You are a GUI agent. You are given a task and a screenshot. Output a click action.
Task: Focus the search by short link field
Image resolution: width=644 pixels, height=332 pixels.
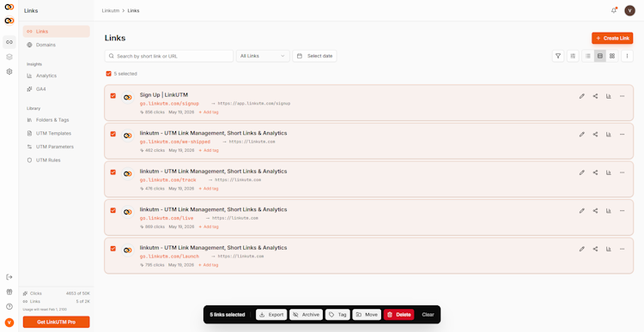[x=169, y=56]
